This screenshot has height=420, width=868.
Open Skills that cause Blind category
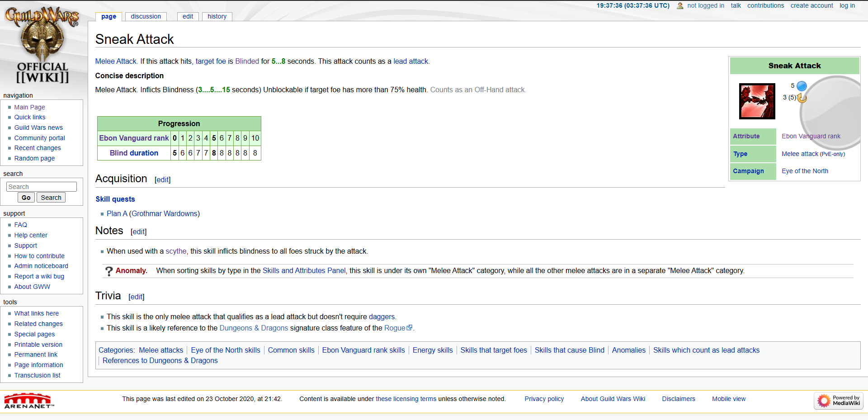570,350
